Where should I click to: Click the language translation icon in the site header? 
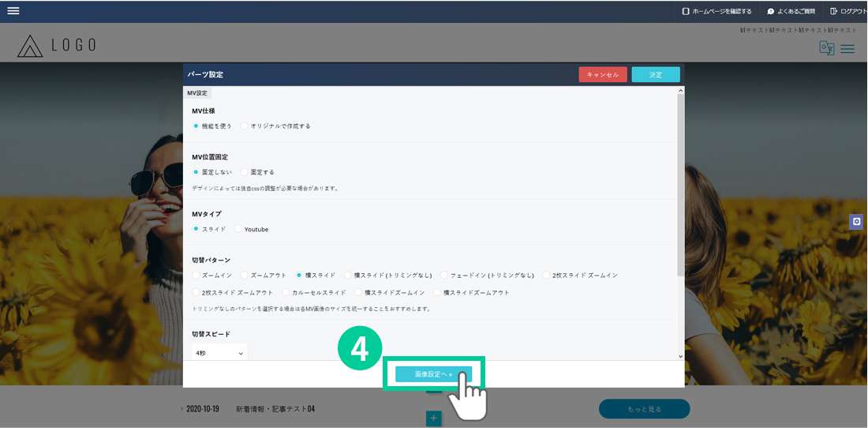pyautogui.click(x=826, y=48)
